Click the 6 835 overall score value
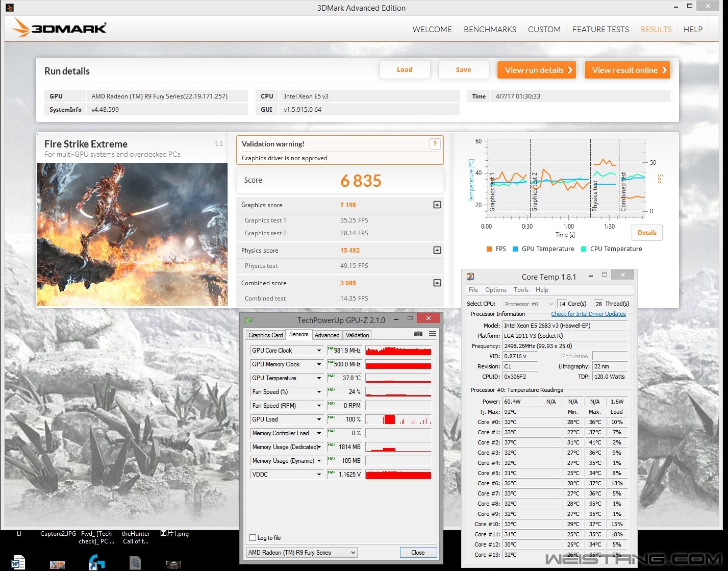Image resolution: width=728 pixels, height=571 pixels. pos(361,181)
